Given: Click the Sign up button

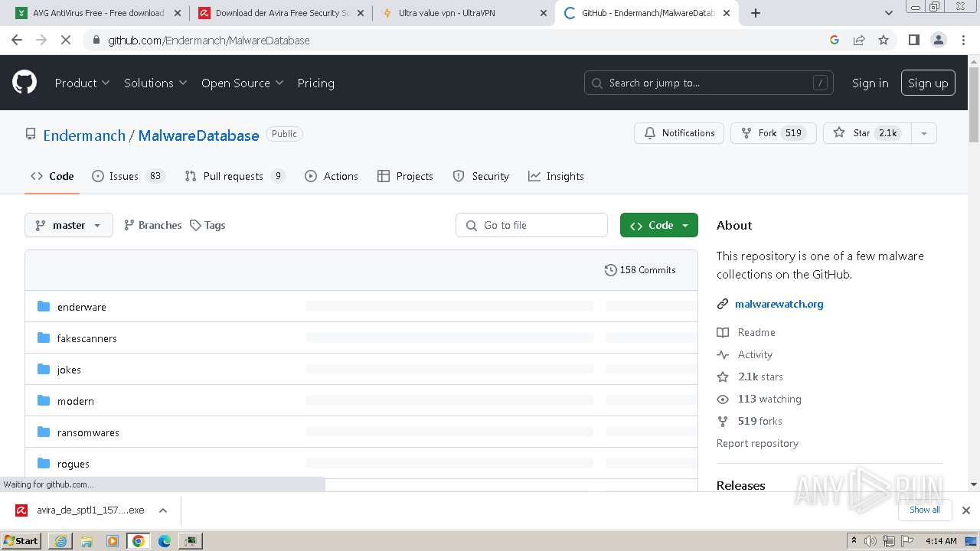Looking at the screenshot, I should [928, 83].
